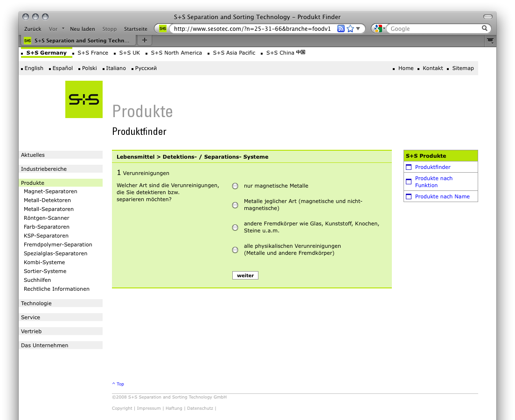Viewport: 515px width, 420px height.
Task: Open the address bar history dropdown arrow
Action: point(358,28)
